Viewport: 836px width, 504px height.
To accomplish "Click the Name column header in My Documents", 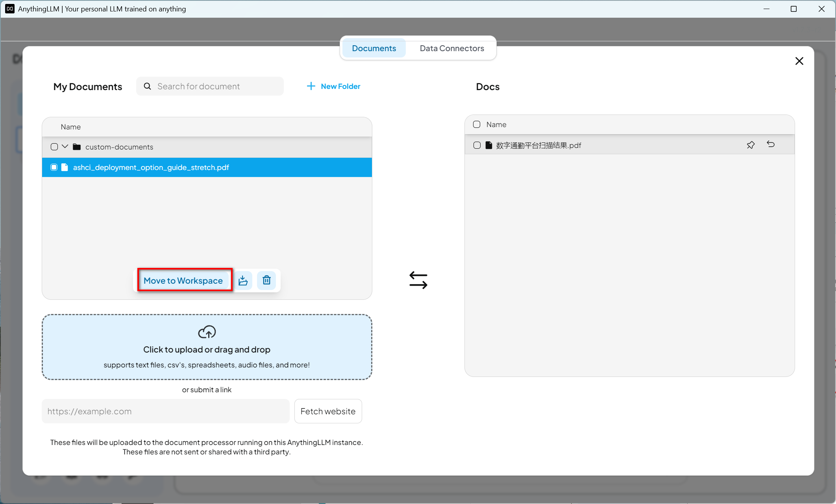I will coord(70,127).
